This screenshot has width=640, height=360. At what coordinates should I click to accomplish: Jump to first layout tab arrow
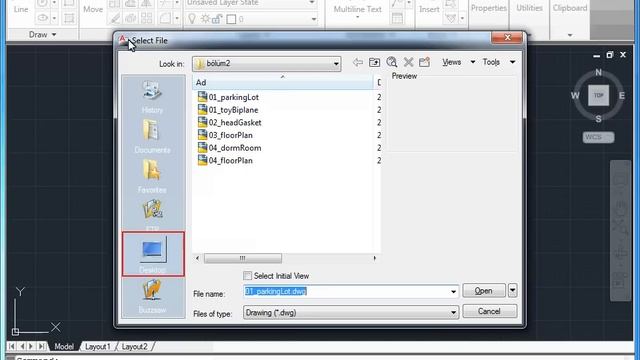pos(11,347)
